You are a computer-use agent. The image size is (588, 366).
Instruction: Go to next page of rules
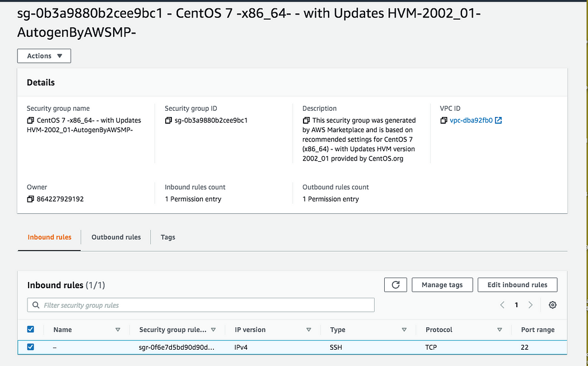530,305
